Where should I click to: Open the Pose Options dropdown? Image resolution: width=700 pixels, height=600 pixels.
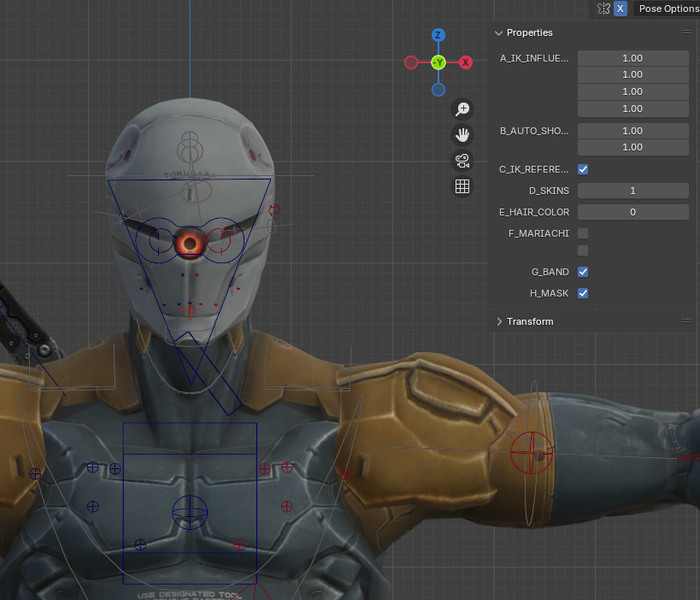pyautogui.click(x=667, y=9)
